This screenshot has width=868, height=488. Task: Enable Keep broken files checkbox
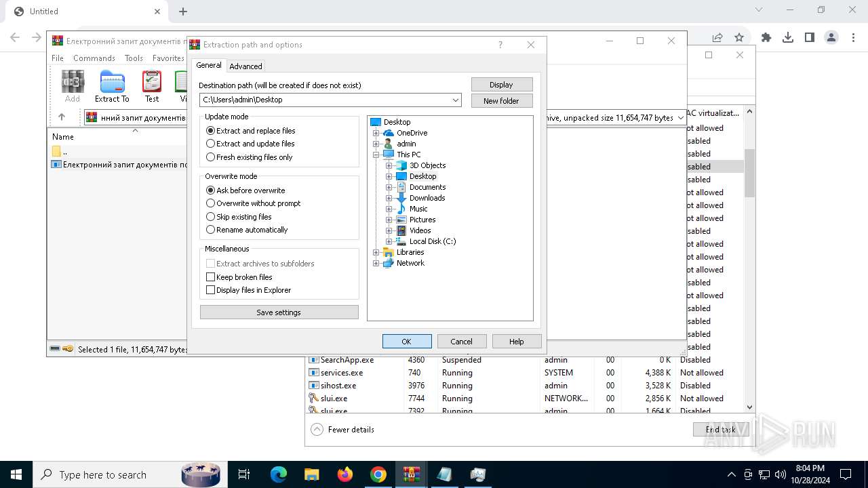click(x=210, y=277)
